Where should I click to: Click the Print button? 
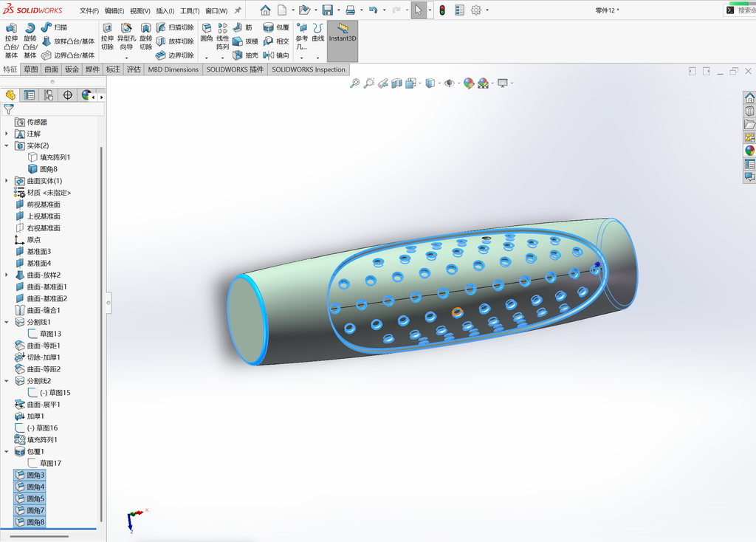(351, 10)
